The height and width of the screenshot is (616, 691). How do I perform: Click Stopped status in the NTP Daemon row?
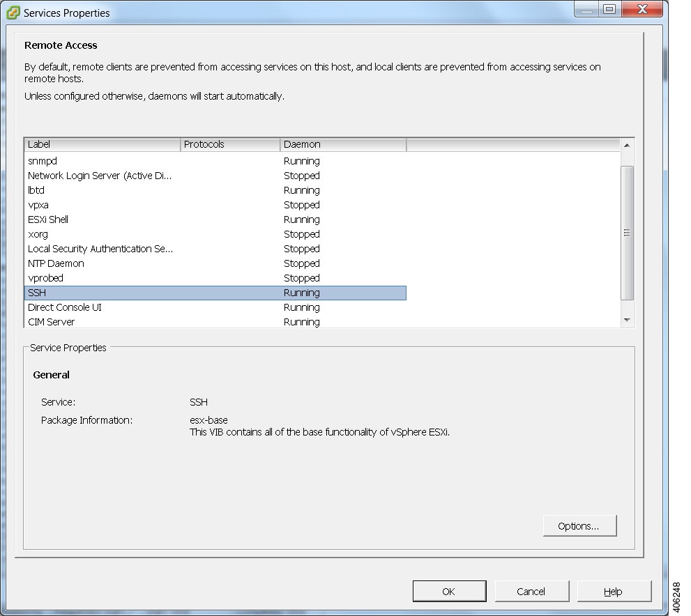point(302,263)
